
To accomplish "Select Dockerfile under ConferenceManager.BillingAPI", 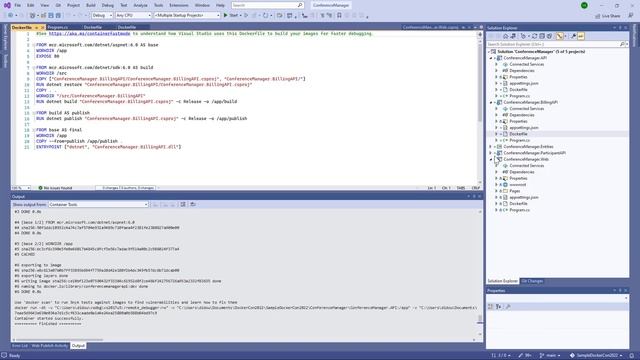I will coord(518,134).
